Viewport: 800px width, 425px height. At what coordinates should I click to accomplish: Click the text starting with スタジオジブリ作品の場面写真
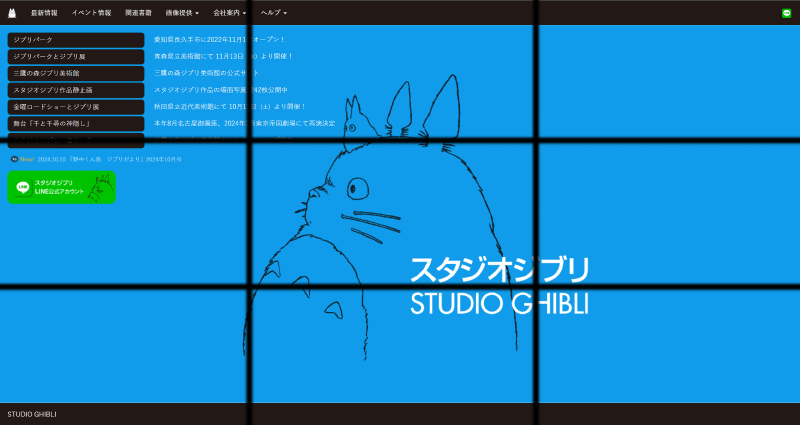221,90
